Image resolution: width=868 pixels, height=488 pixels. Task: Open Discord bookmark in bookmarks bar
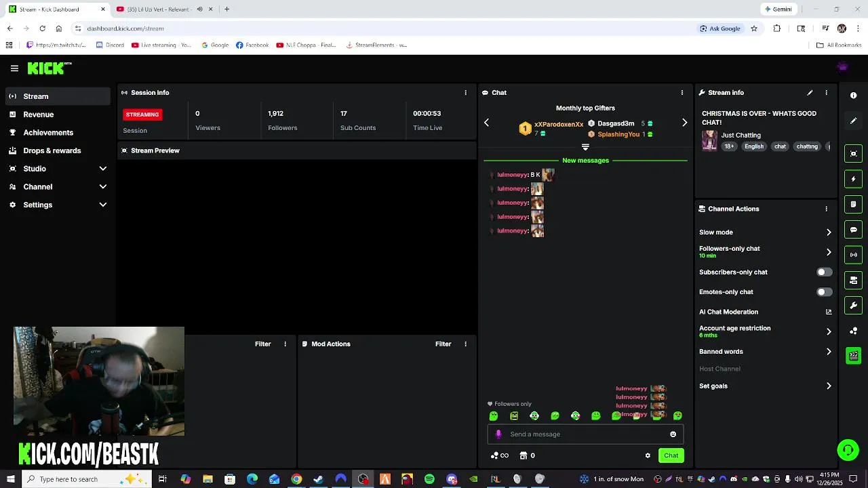110,45
